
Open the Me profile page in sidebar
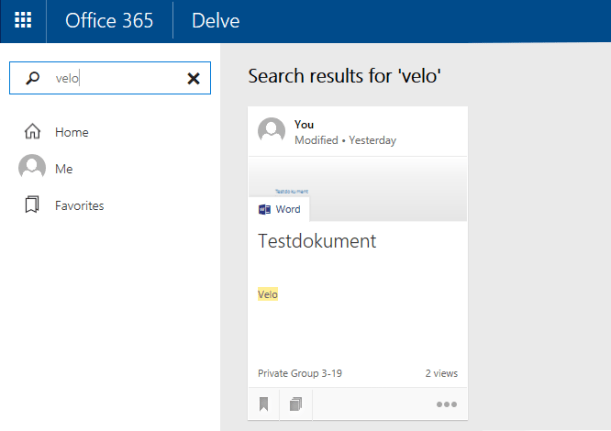tap(64, 169)
